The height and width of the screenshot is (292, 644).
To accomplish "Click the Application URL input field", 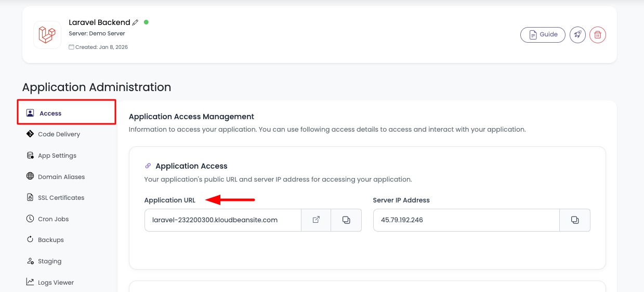I will click(x=223, y=220).
